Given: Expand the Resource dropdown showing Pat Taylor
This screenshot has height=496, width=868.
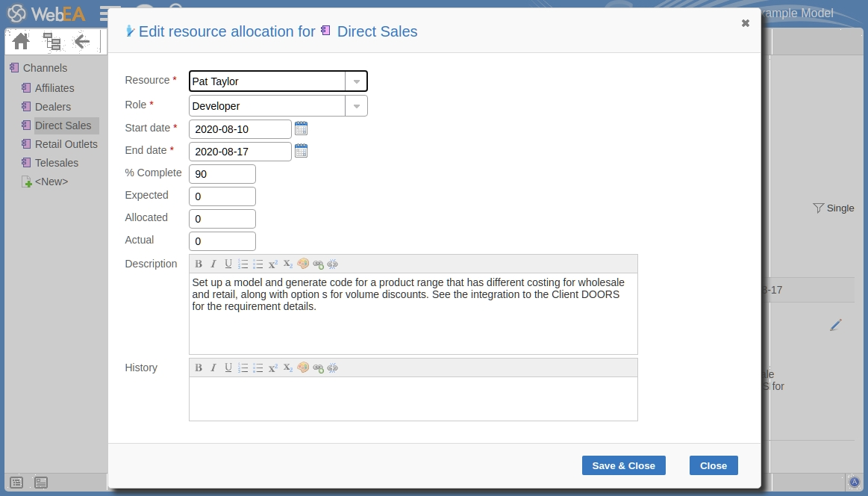Looking at the screenshot, I should tap(356, 81).
